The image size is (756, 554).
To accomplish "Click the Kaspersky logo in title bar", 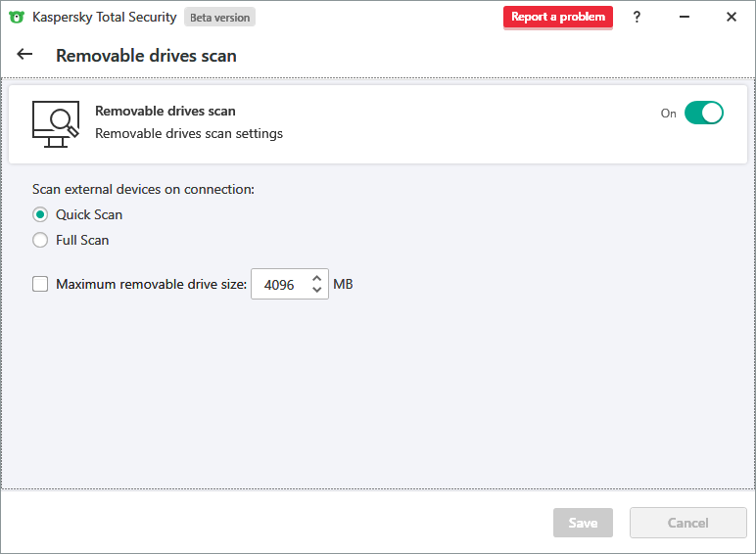I will click(17, 17).
